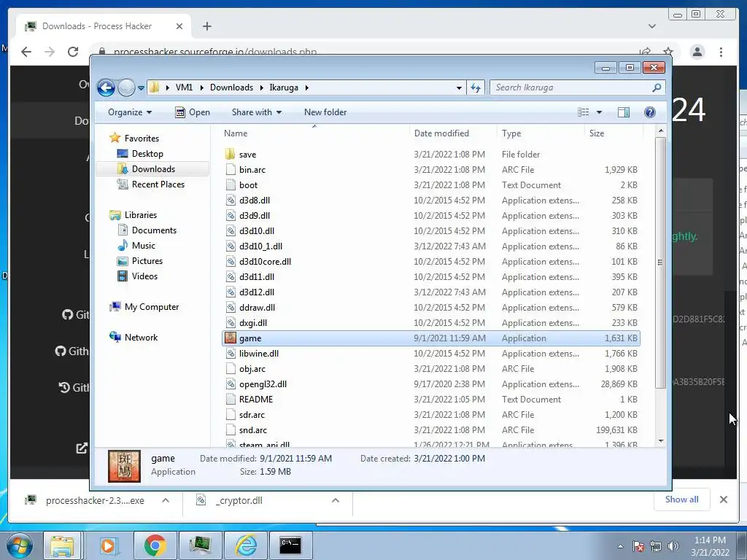This screenshot has width=747, height=560.
Task: Click VM1 in address breadcrumb
Action: pyautogui.click(x=184, y=87)
